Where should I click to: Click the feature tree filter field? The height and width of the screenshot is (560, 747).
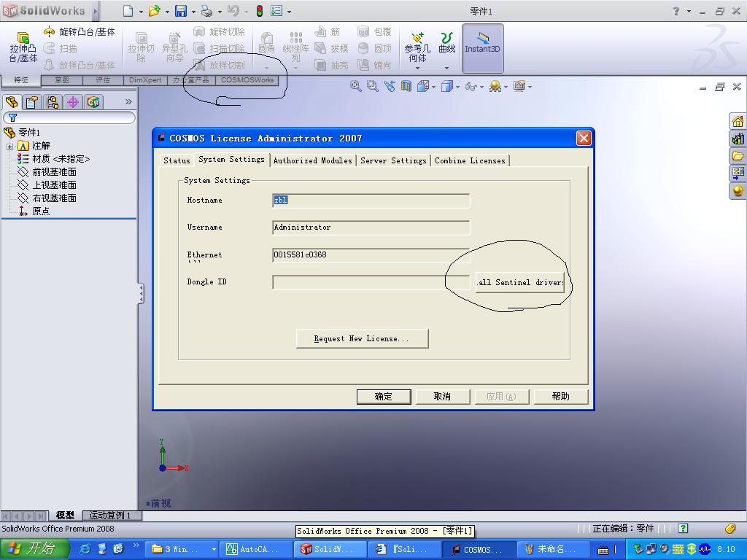point(69,117)
